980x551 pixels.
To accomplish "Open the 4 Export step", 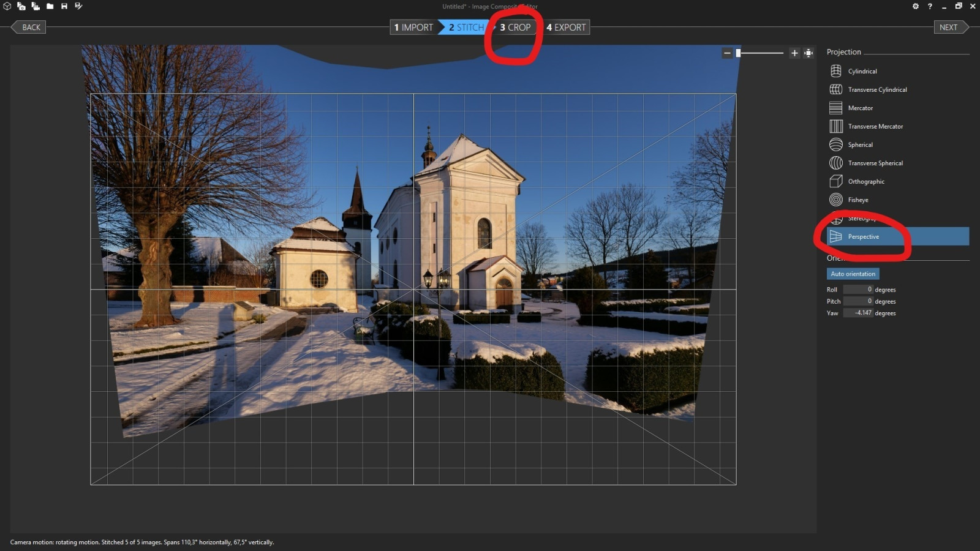I will pyautogui.click(x=566, y=27).
